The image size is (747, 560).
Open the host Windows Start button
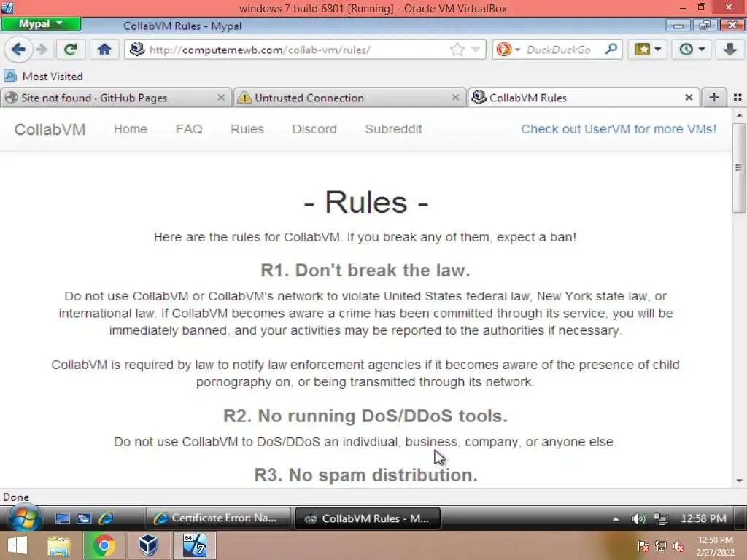18,545
